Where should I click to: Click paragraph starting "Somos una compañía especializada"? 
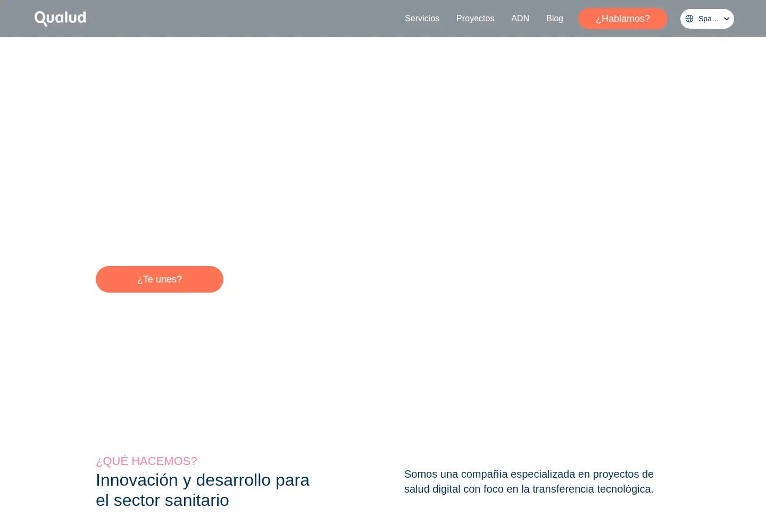click(x=529, y=481)
